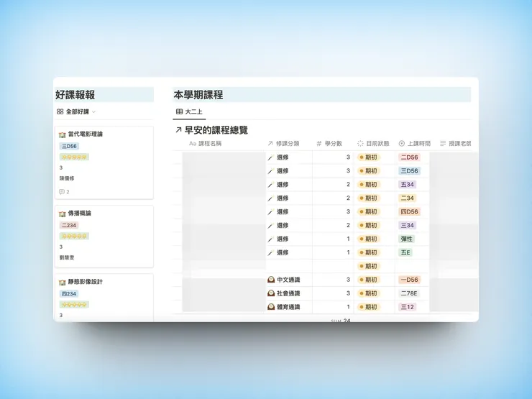Screen dimensions: 532x399
Task: Open 期初 status in the 社會通識 row
Action: point(369,293)
